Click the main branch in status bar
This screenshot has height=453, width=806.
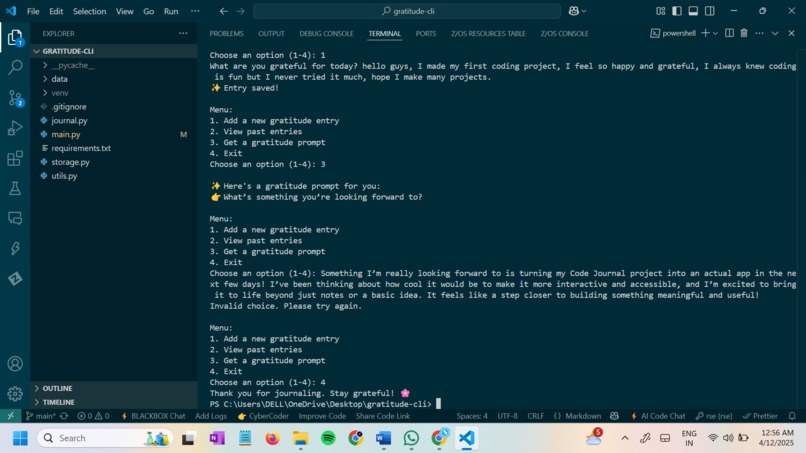pyautogui.click(x=41, y=416)
